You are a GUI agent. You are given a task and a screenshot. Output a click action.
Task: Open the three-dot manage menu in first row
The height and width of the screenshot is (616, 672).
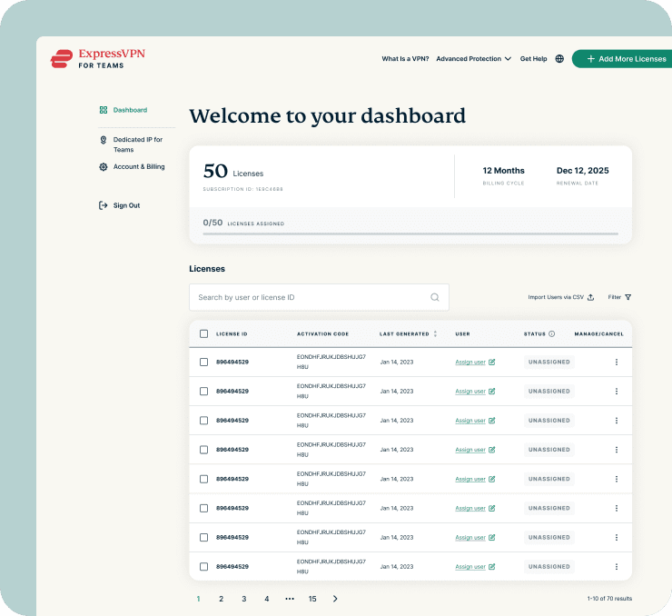click(617, 363)
